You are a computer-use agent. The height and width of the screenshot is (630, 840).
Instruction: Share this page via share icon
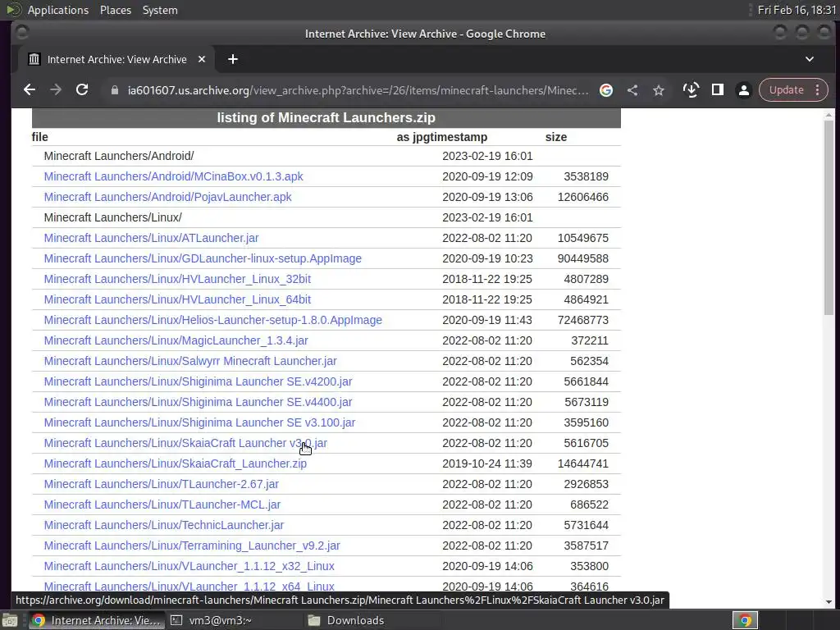pos(632,90)
